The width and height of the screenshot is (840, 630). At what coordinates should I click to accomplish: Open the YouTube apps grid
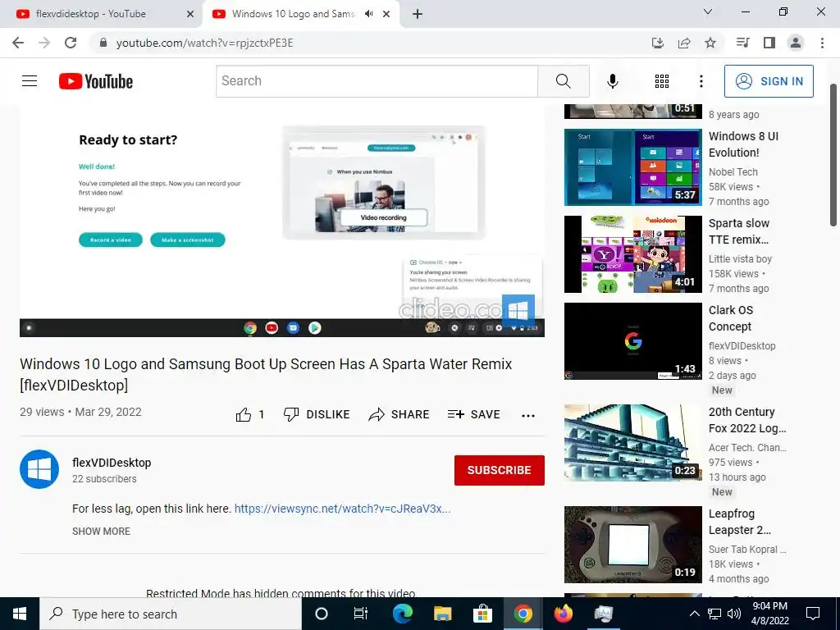(x=662, y=81)
